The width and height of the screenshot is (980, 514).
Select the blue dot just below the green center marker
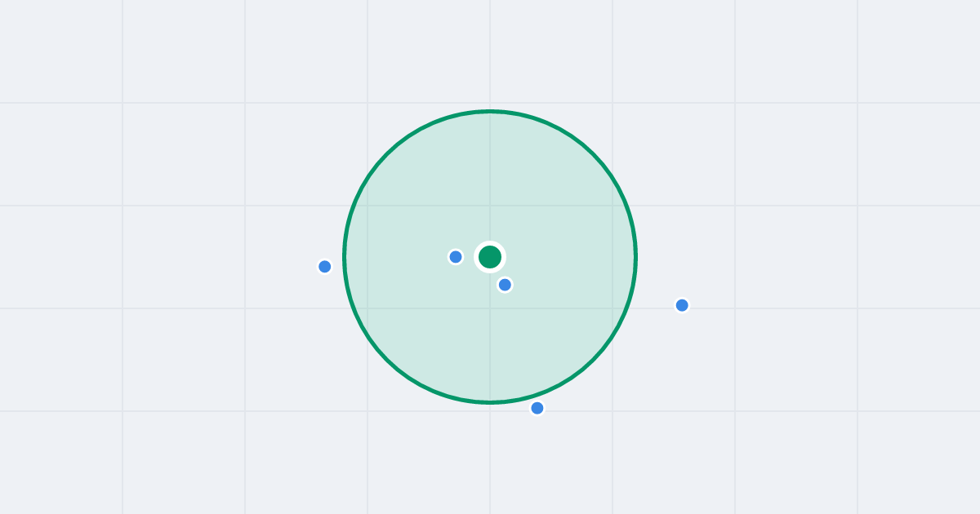pyautogui.click(x=505, y=285)
